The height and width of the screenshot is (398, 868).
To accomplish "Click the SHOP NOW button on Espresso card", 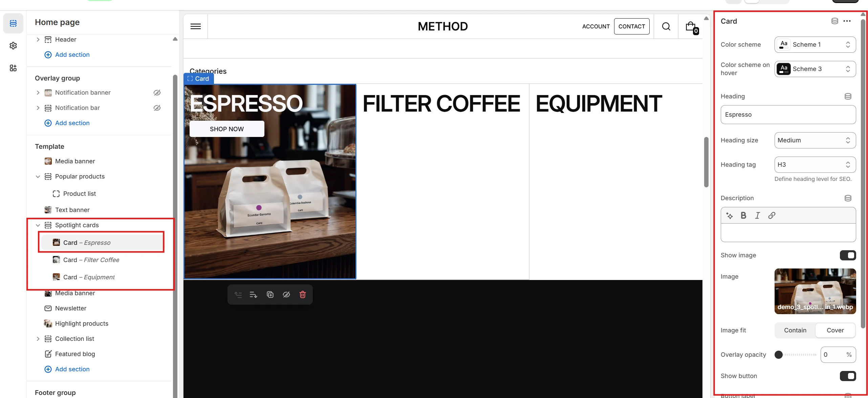I will [x=226, y=129].
